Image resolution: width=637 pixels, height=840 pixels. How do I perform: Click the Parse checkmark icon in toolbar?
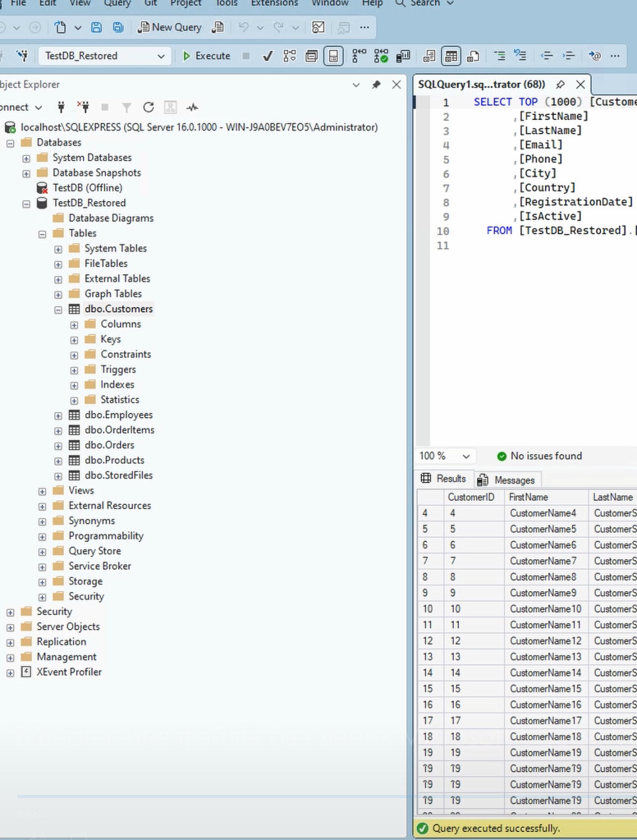point(268,56)
